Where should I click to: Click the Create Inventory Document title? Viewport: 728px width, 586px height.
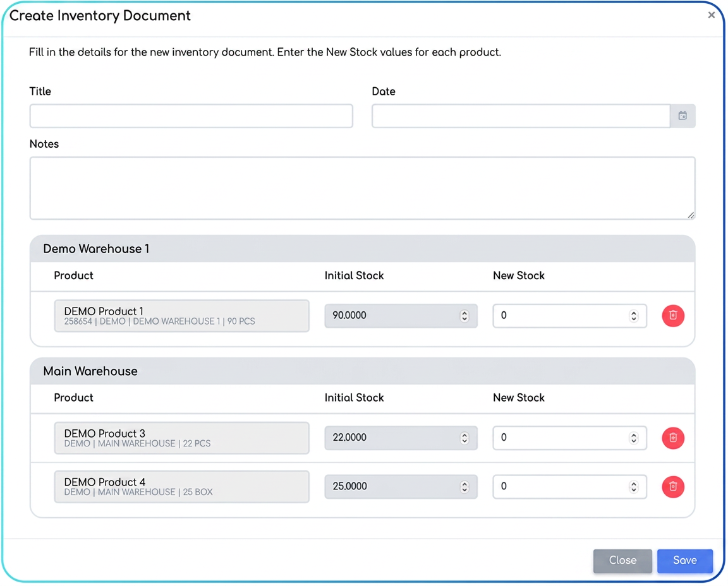100,16
